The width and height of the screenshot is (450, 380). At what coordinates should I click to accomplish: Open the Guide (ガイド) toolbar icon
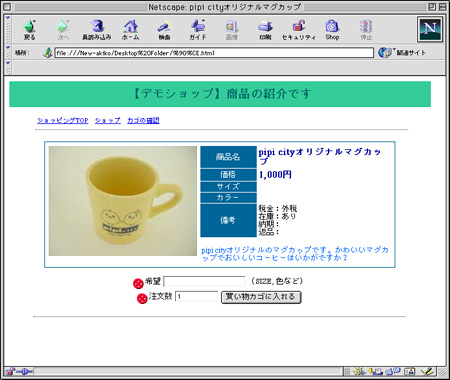pyautogui.click(x=198, y=30)
